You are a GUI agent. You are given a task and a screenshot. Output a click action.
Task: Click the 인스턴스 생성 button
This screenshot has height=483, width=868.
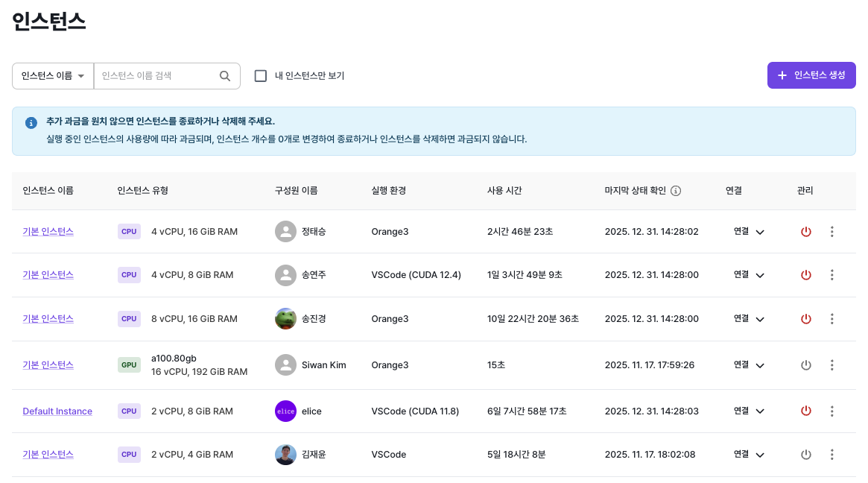pos(811,75)
